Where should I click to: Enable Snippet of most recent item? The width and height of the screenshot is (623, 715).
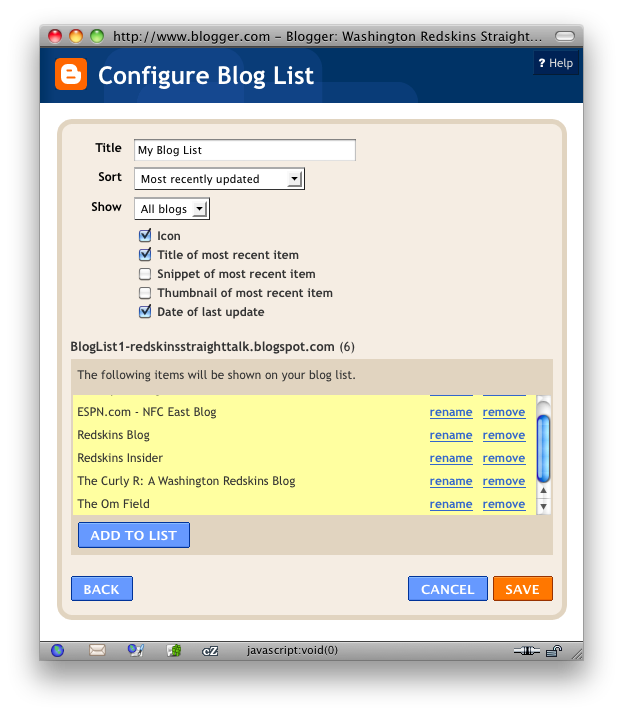[145, 274]
